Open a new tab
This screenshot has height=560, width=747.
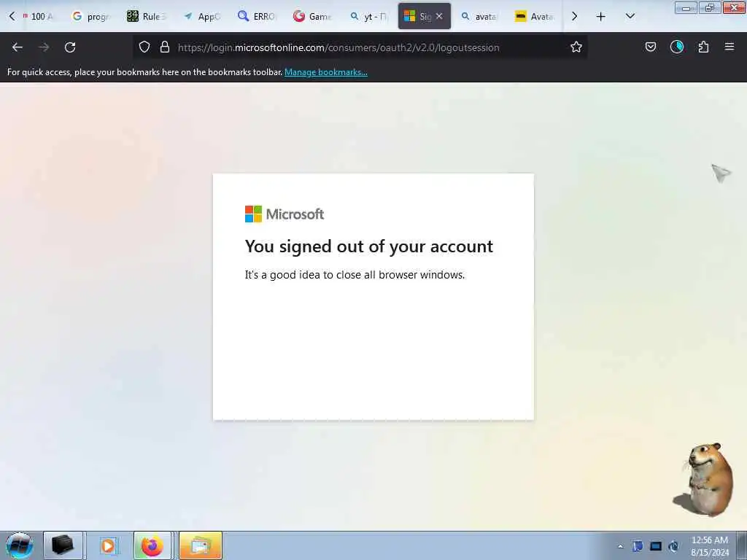[x=601, y=16]
